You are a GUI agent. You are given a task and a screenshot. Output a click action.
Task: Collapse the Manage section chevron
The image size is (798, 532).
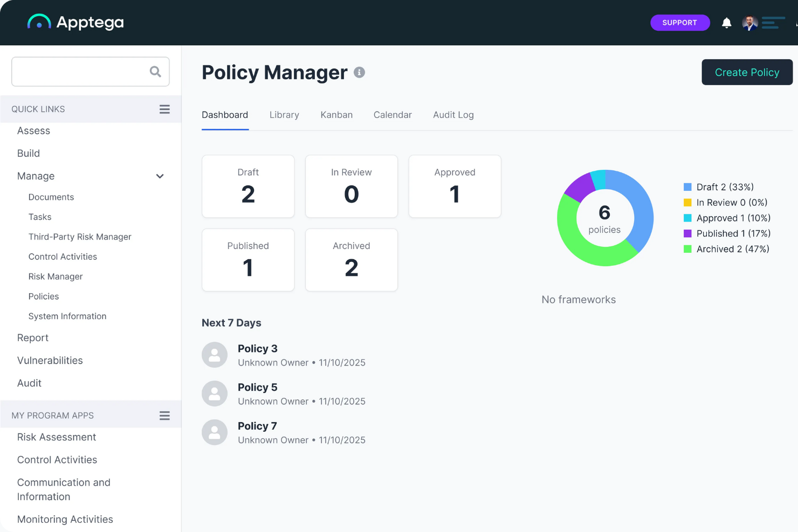click(x=160, y=176)
